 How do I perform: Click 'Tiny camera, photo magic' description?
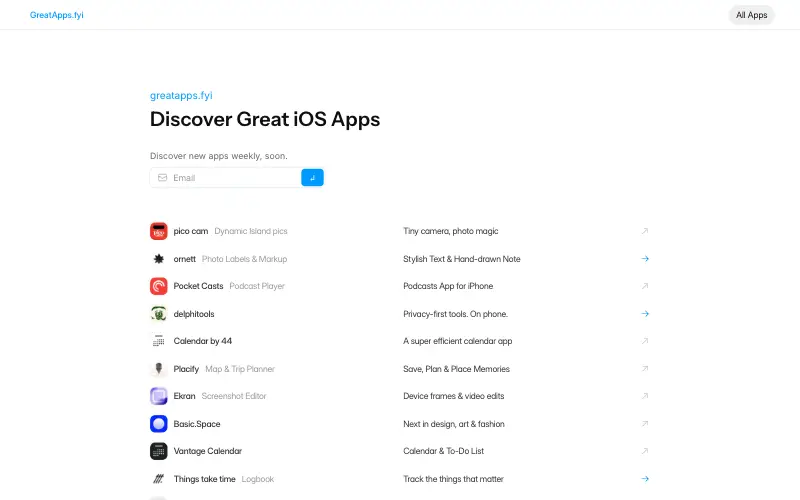click(x=451, y=231)
